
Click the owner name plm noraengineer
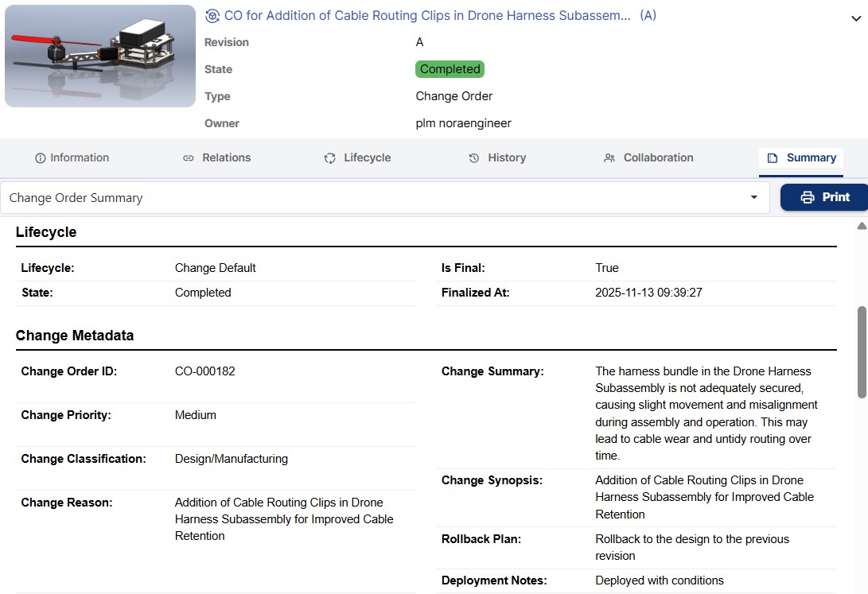click(x=463, y=123)
